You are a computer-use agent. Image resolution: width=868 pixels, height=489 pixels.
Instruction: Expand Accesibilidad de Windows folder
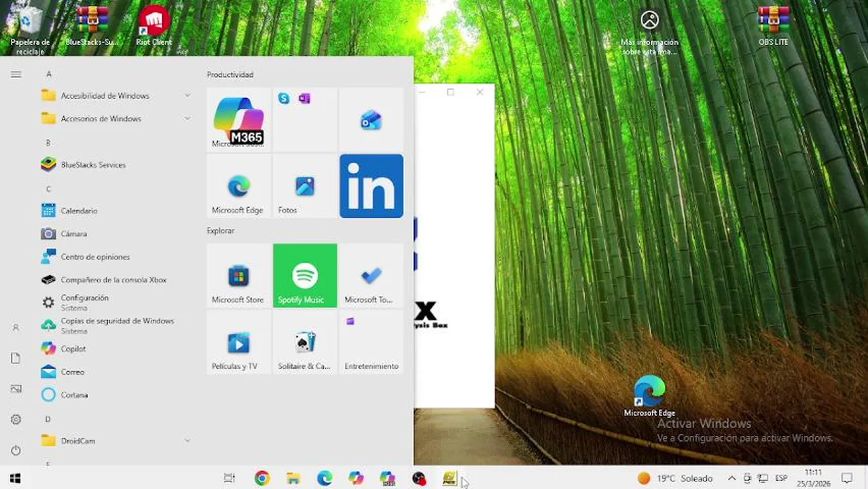[116, 96]
